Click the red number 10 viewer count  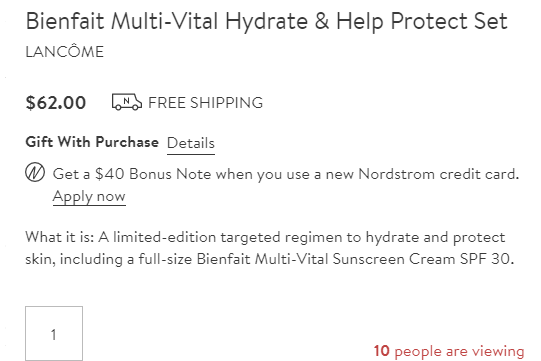tap(382, 351)
